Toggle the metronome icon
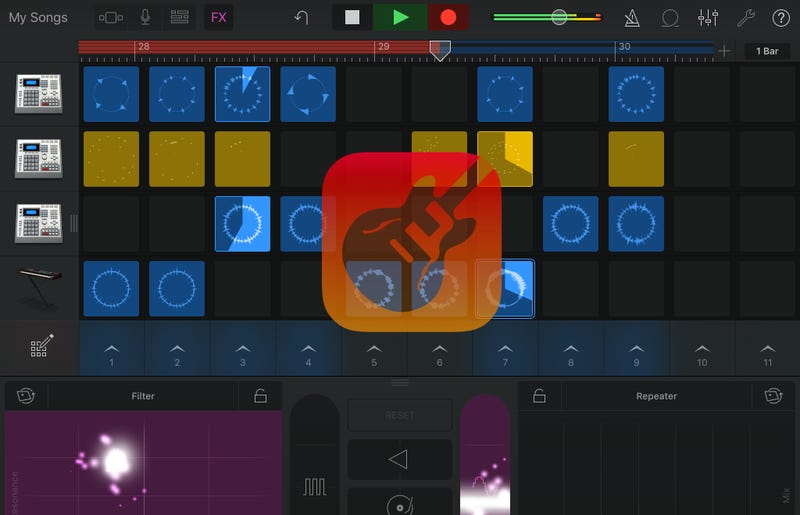800x515 pixels. tap(632, 18)
